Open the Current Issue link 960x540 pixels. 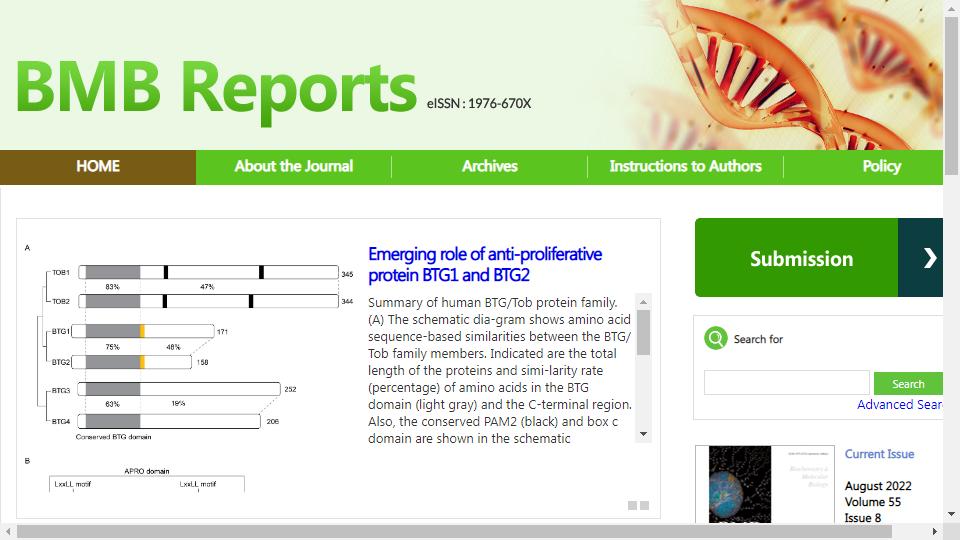[x=879, y=454]
